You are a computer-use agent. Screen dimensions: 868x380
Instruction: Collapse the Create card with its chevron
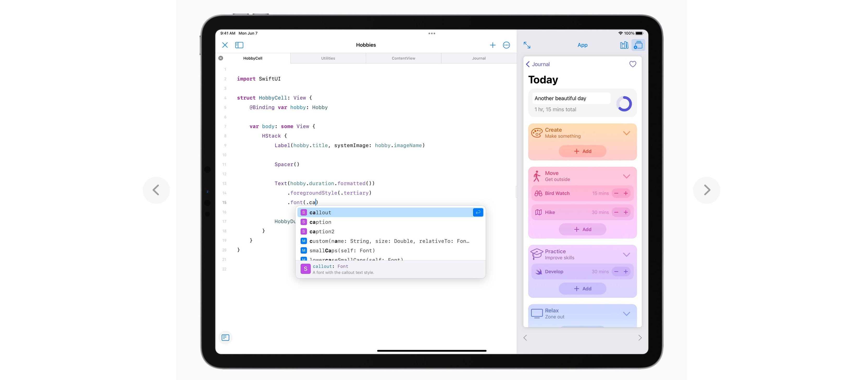(x=627, y=133)
